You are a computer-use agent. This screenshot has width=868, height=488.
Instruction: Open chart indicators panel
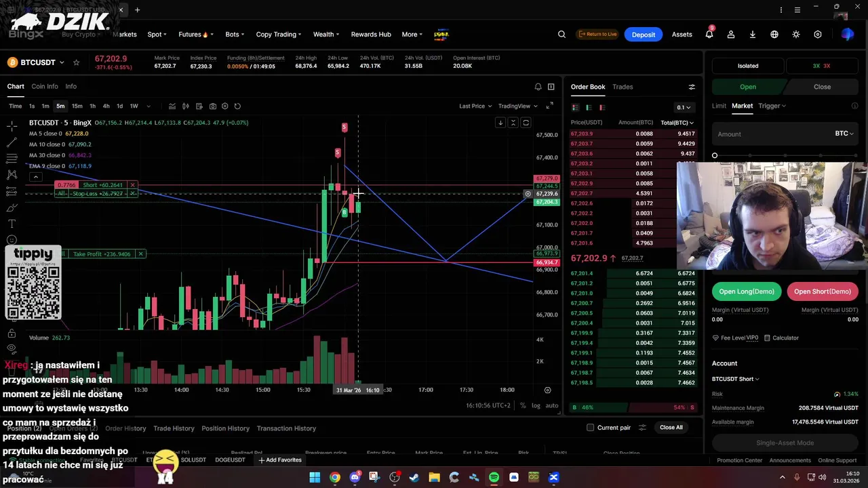(172, 106)
